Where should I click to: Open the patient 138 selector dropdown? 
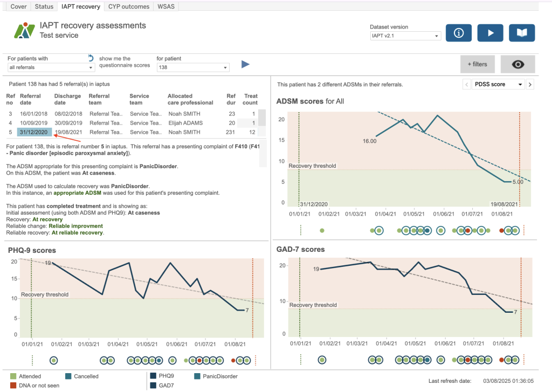pos(193,67)
